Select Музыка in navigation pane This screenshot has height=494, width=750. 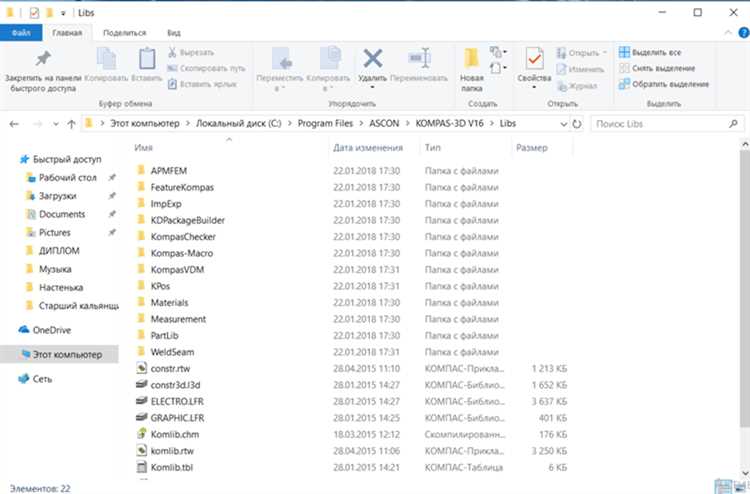(55, 269)
